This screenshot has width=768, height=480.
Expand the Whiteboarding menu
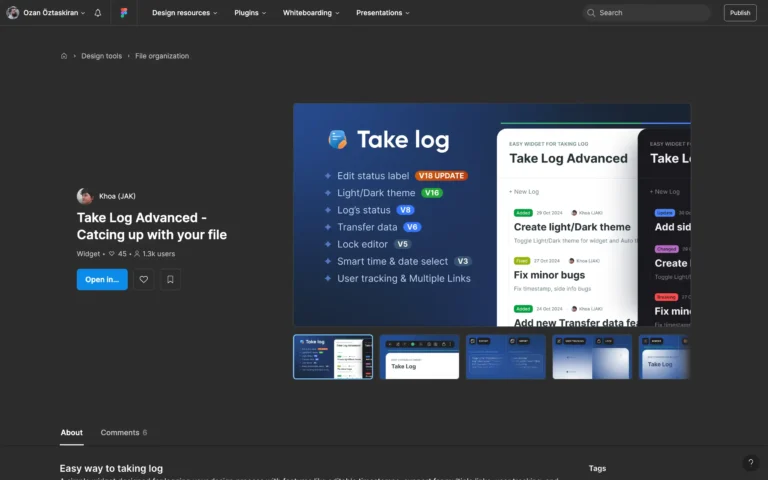point(311,13)
